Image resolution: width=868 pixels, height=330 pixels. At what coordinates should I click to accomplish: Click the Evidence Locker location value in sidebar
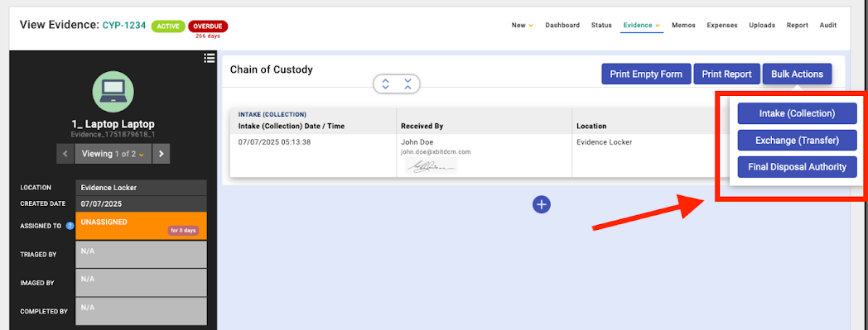(x=141, y=188)
